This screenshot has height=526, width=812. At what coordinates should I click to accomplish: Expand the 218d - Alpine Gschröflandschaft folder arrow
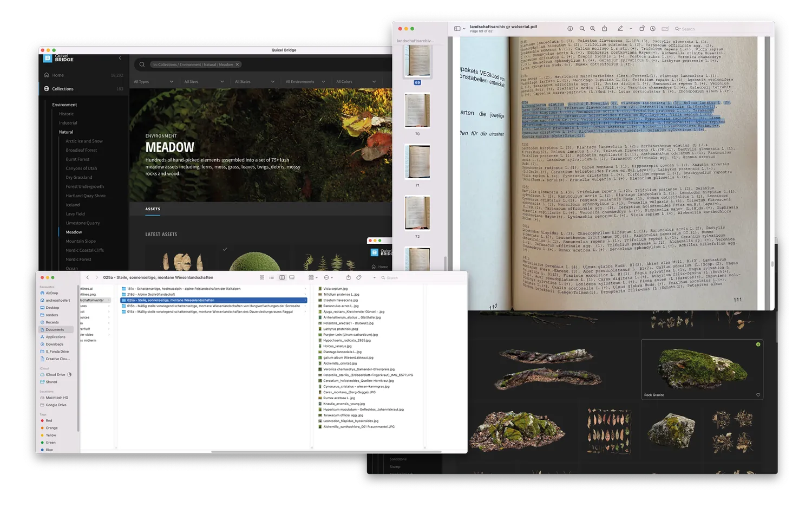[305, 295]
